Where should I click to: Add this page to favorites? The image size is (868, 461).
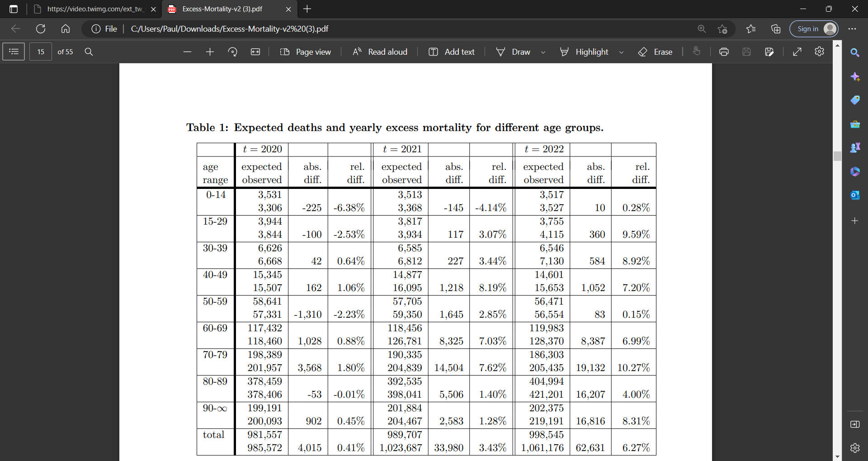[x=722, y=29]
